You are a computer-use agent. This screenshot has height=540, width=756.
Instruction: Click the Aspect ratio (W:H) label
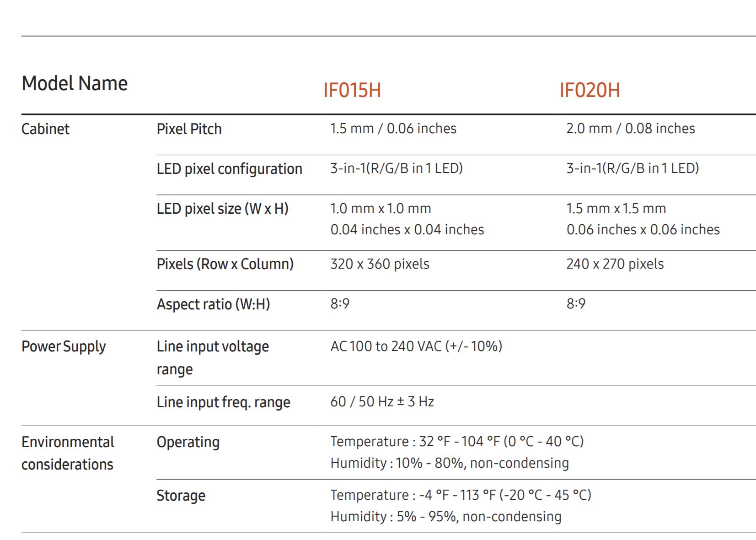(213, 304)
